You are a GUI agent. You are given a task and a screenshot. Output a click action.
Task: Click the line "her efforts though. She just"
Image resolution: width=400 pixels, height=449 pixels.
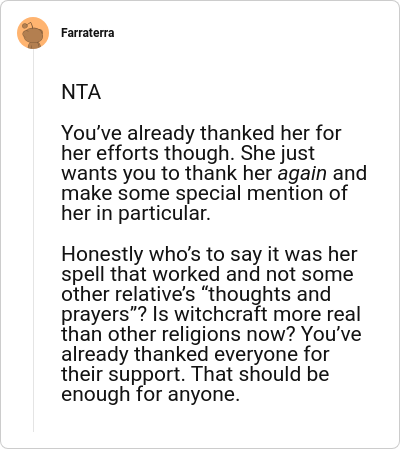coord(188,153)
